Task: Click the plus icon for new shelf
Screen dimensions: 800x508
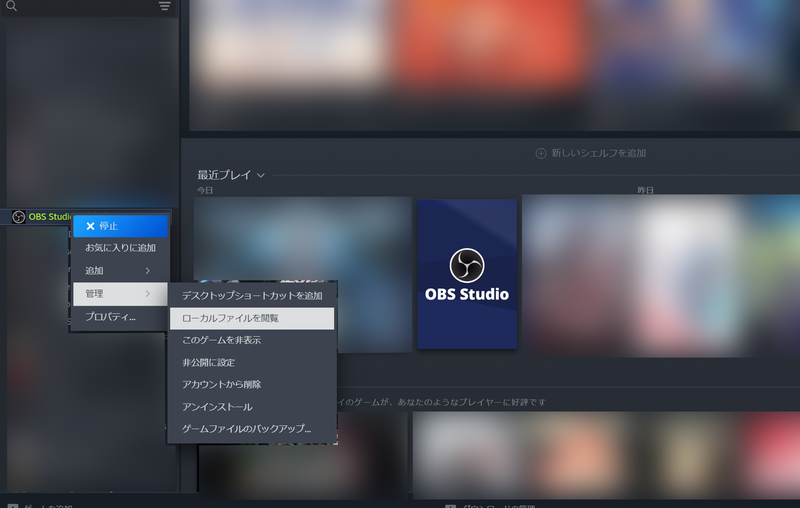Action: [541, 154]
